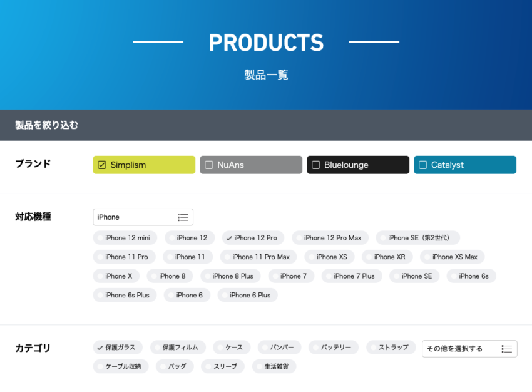Select the ケーブル収納 category
Viewport: 532px width, 392px height.
tap(121, 366)
